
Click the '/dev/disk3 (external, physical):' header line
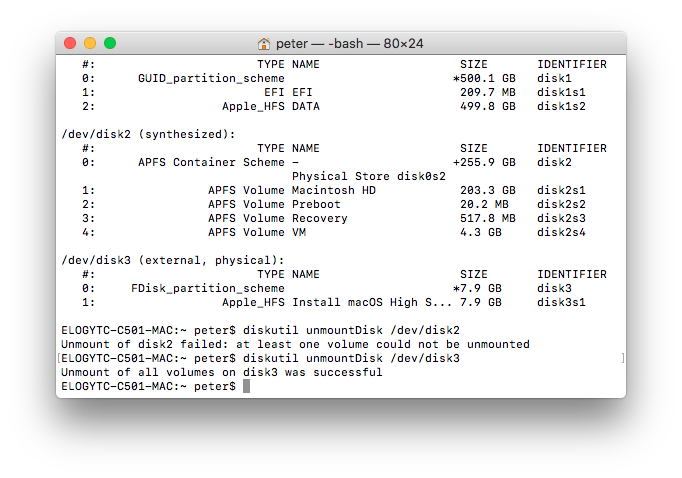tap(173, 260)
